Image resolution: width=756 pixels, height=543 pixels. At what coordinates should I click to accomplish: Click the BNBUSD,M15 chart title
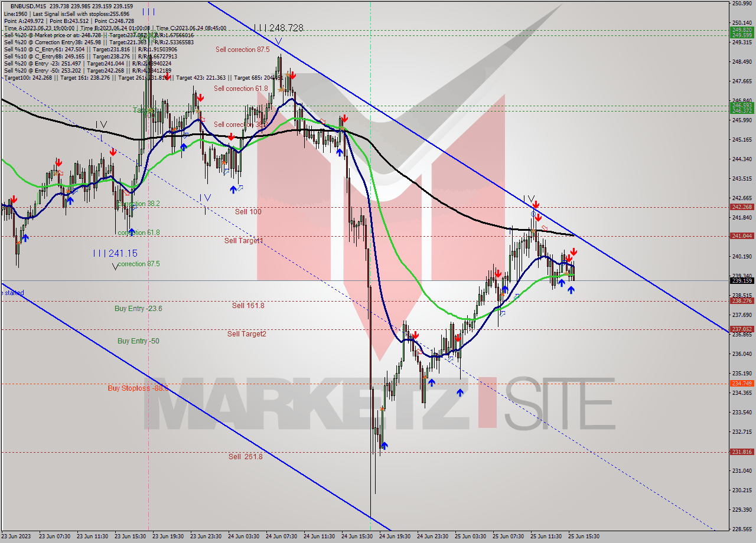30,6
